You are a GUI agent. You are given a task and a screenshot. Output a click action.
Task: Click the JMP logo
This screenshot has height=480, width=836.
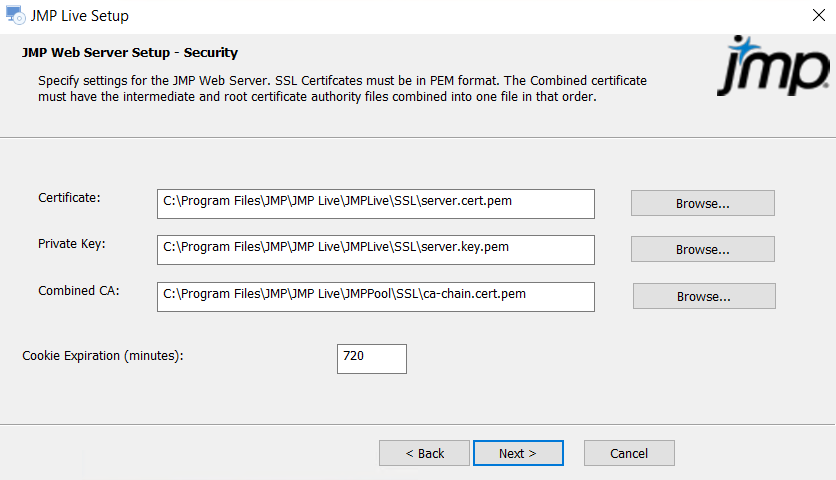click(x=774, y=66)
